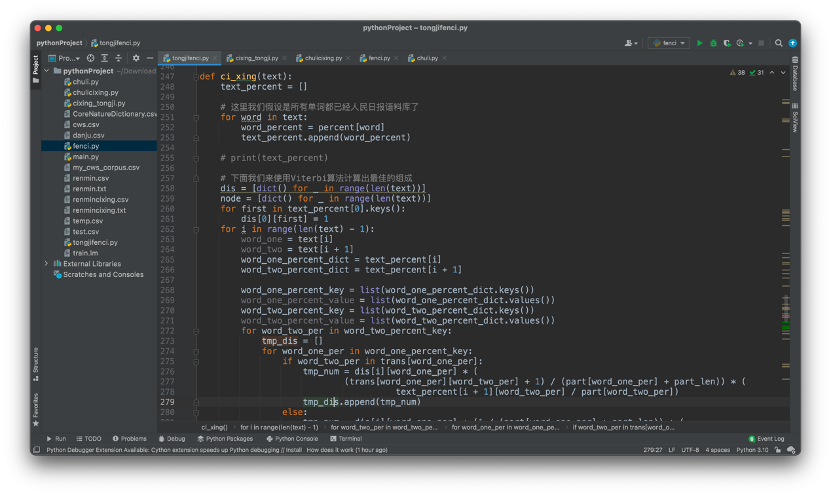Viewport: 832px width, 496px height.
Task: Open the Python Packages tool window
Action: pyautogui.click(x=225, y=439)
